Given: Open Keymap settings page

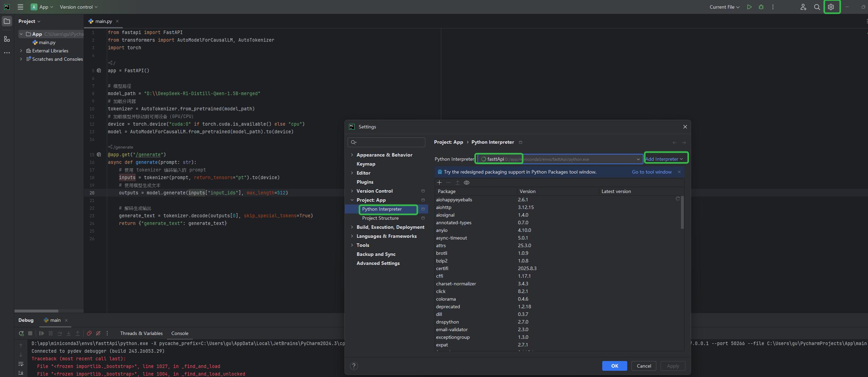Looking at the screenshot, I should [x=366, y=164].
